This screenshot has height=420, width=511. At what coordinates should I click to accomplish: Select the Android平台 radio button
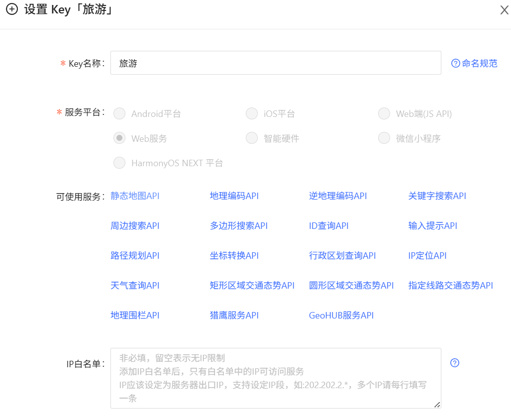(x=119, y=114)
